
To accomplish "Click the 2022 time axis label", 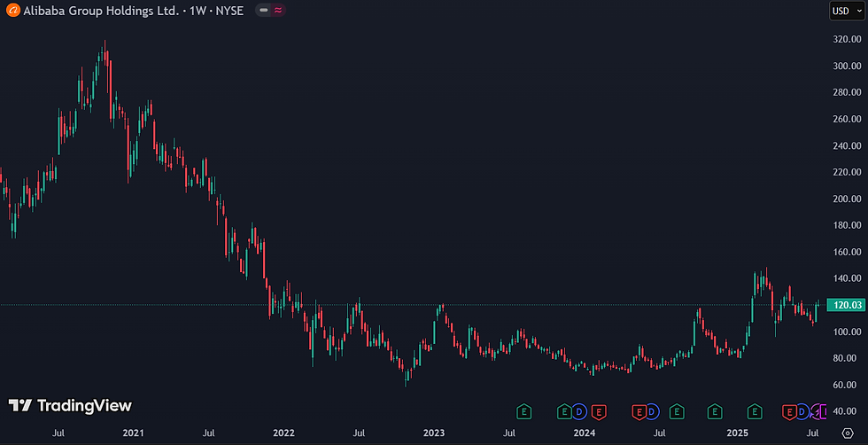I will tap(283, 433).
